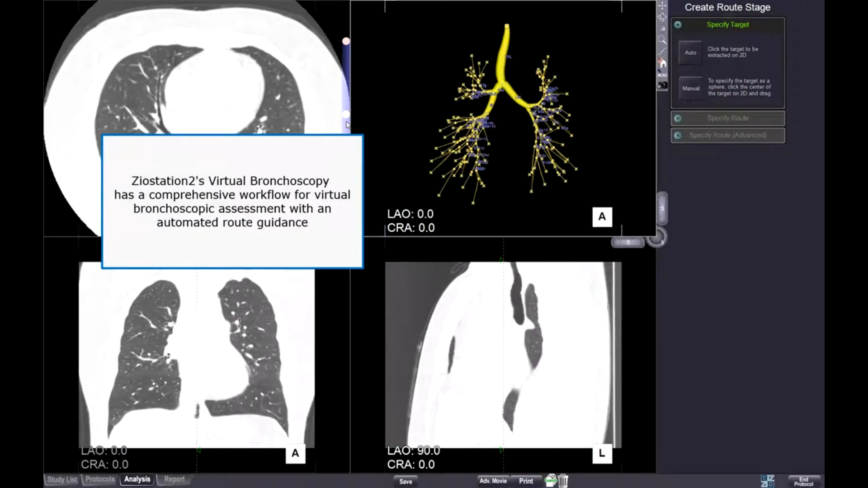868x488 pixels.
Task: Click the trash delete icon
Action: click(x=563, y=480)
